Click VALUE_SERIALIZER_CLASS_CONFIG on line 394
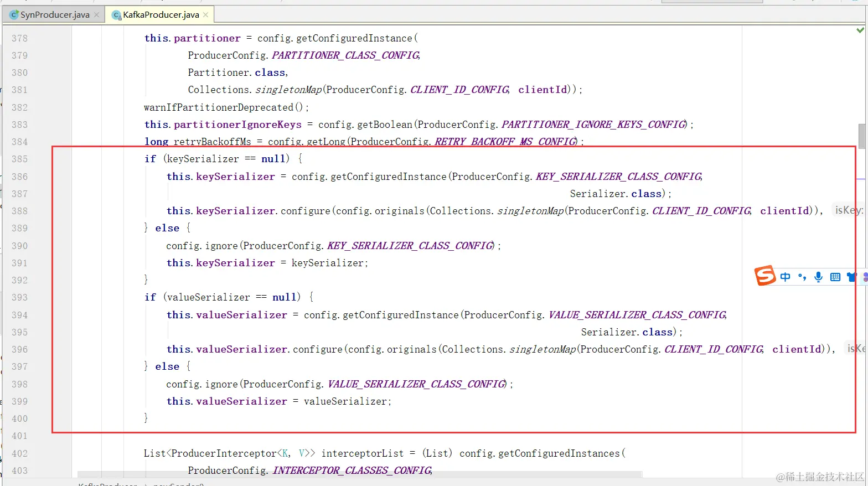This screenshot has width=868, height=486. click(x=637, y=315)
